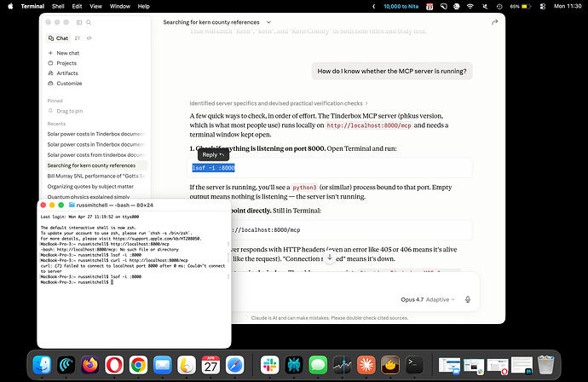Open Customize in the sidebar
588x382 pixels.
click(65, 84)
